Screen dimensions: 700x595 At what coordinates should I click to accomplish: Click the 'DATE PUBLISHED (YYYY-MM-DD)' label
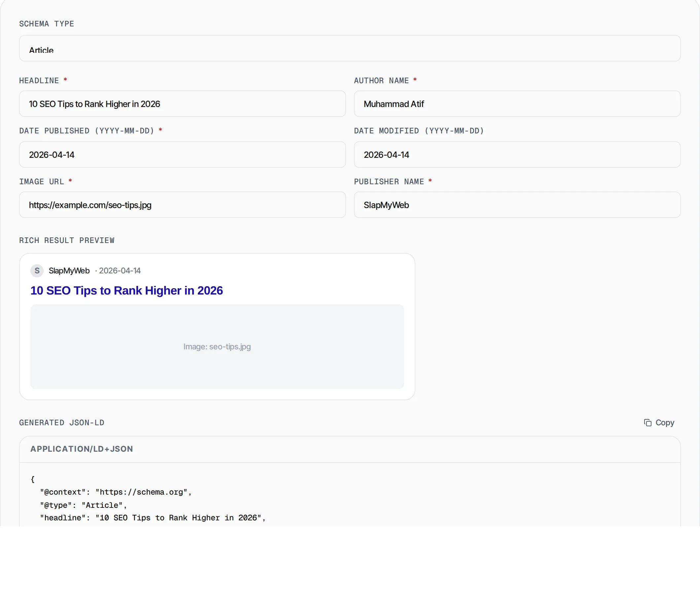[87, 131]
